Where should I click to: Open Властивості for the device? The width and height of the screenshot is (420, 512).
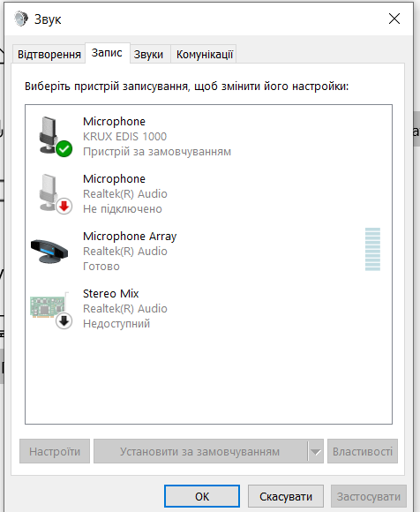pos(363,451)
